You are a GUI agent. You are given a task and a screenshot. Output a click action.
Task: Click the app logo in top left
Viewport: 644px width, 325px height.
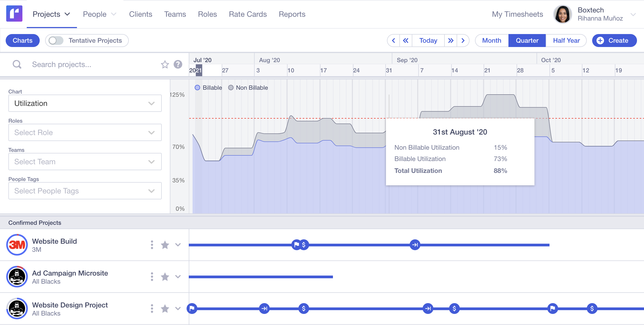pyautogui.click(x=14, y=14)
